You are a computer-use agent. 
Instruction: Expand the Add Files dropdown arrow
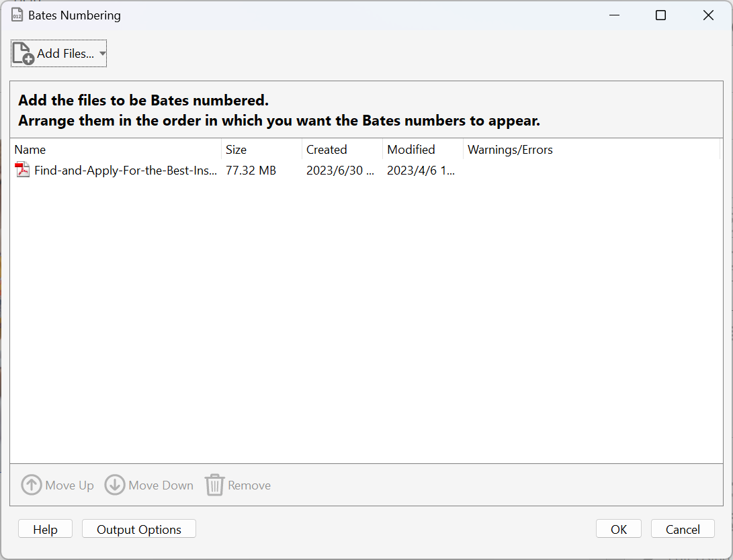[x=102, y=54]
